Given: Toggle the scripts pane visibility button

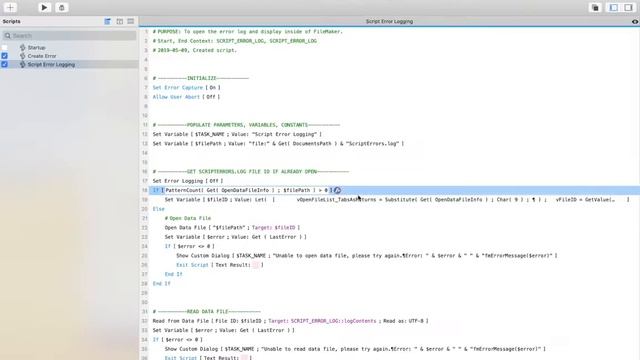Looking at the screenshot, I should coord(613,8).
